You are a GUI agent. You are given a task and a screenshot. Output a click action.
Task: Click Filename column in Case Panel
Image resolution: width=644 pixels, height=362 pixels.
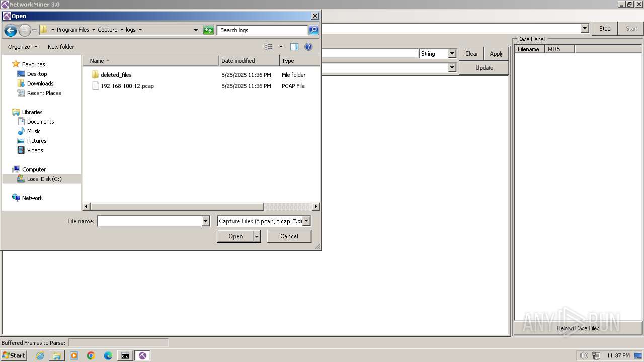click(529, 49)
